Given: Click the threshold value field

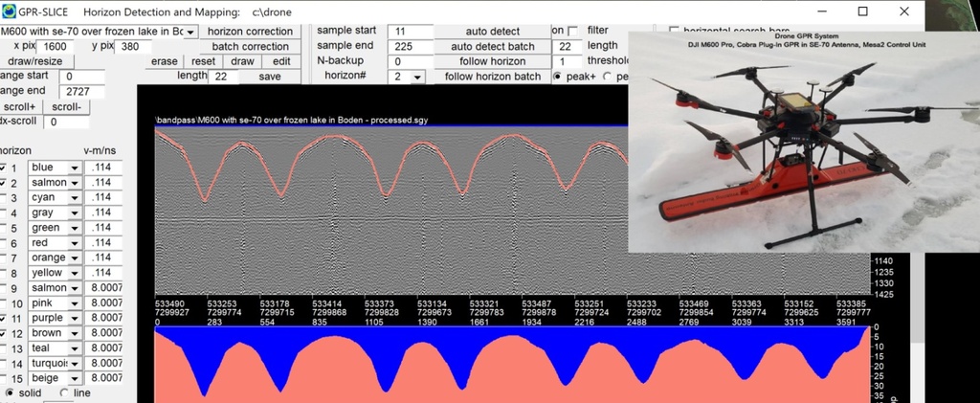Looking at the screenshot, I should (x=567, y=61).
